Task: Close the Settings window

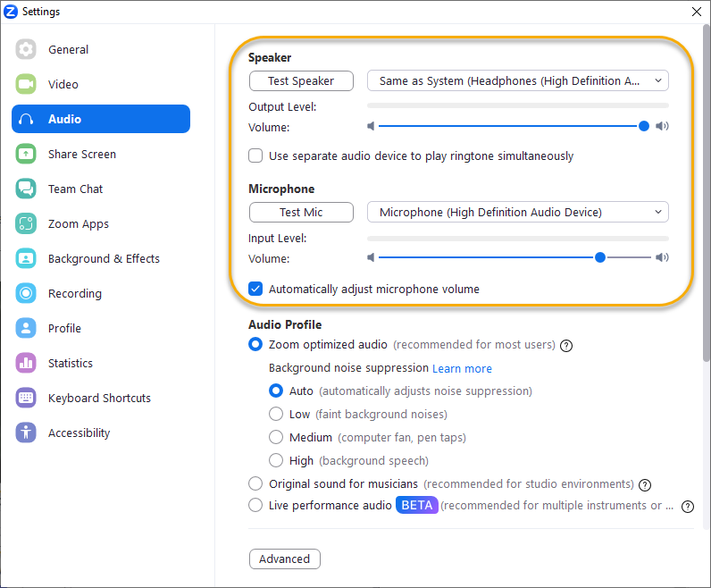Action: click(x=697, y=12)
